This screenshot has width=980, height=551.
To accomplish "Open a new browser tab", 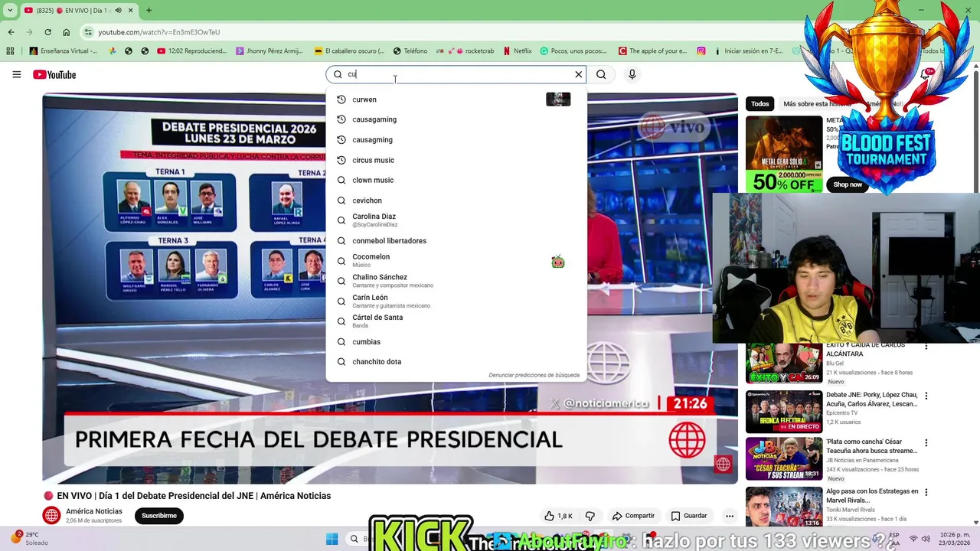I will click(149, 10).
